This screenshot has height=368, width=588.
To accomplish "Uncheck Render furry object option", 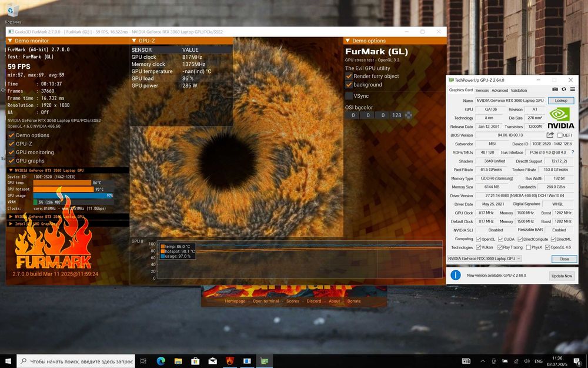I will tap(349, 76).
